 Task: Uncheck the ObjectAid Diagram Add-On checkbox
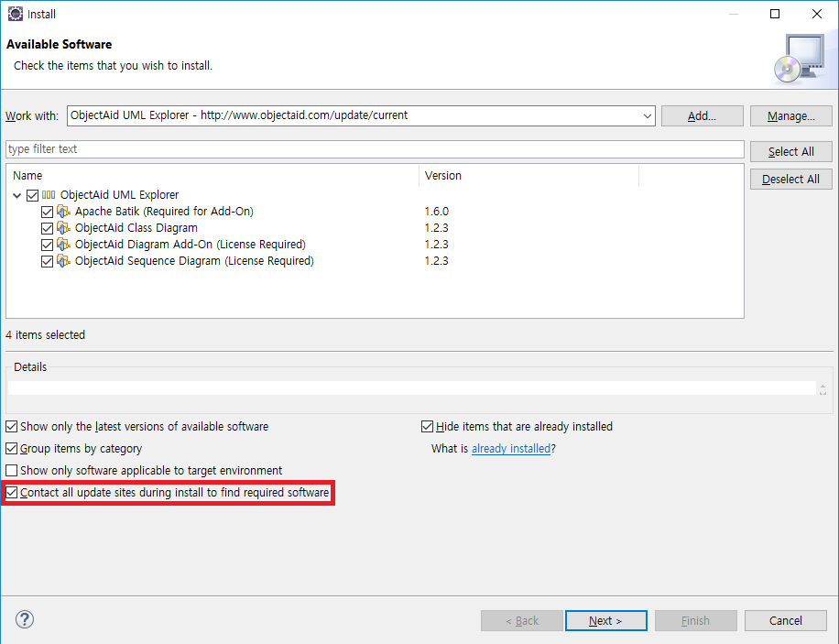[x=47, y=246]
